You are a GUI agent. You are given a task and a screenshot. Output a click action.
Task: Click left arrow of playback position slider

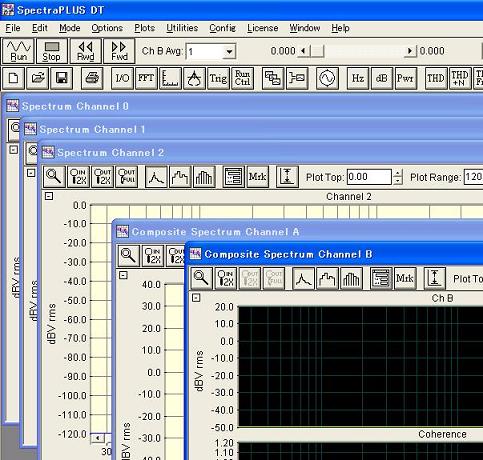[303, 51]
